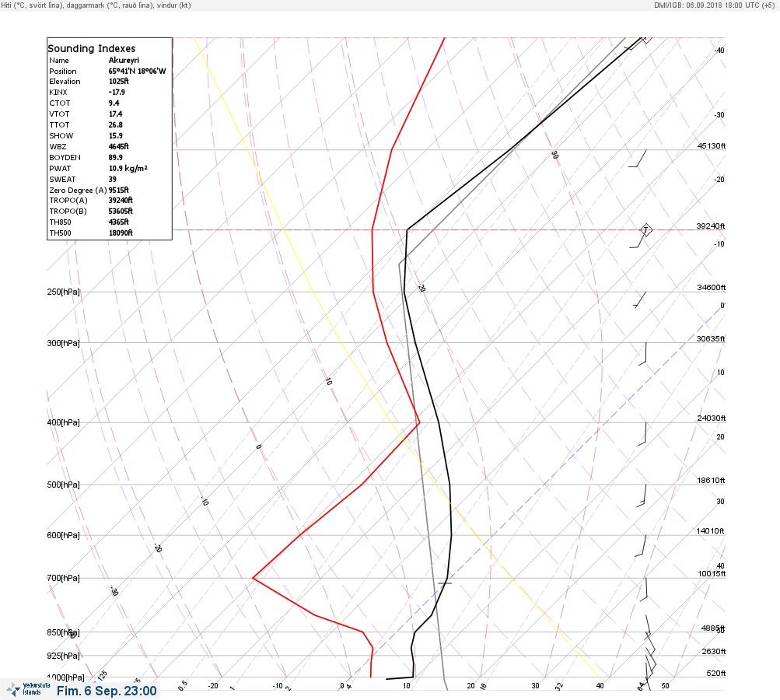The image size is (780, 700).
Task: Select the VTOT value 17.4
Action: (x=115, y=114)
